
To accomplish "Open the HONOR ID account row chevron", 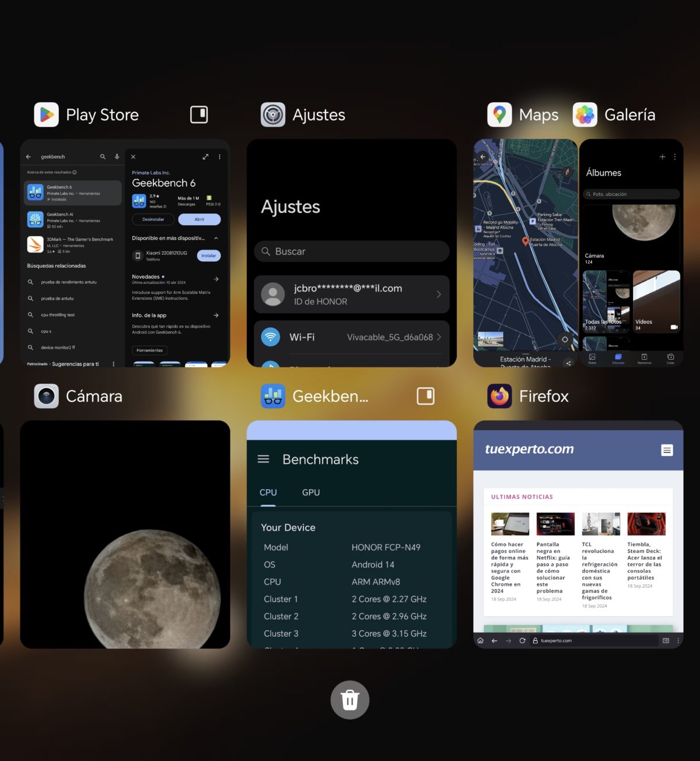I will click(x=439, y=294).
